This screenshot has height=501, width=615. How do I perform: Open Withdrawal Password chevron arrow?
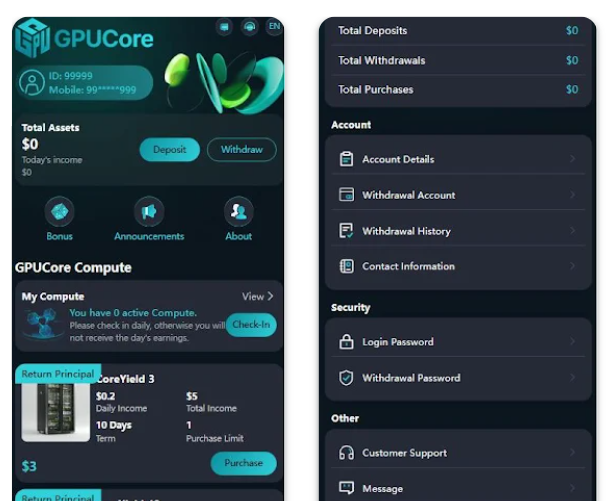[x=573, y=378]
